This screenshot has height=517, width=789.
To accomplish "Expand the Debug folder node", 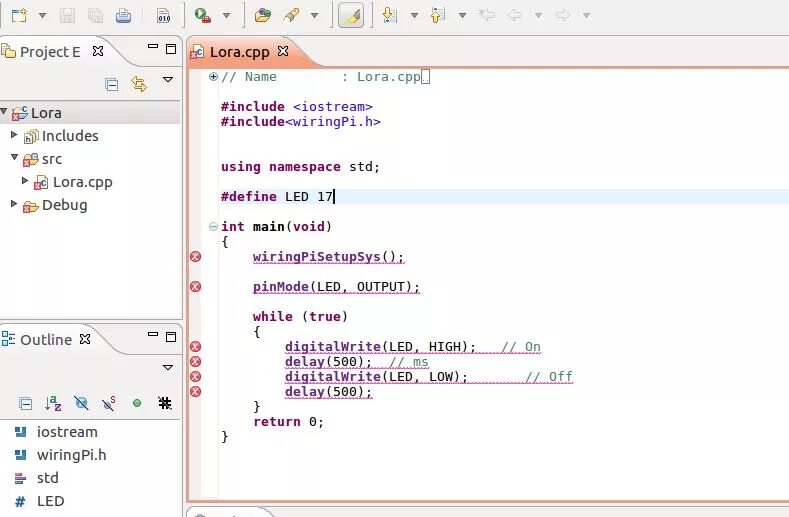I will click(x=14, y=203).
